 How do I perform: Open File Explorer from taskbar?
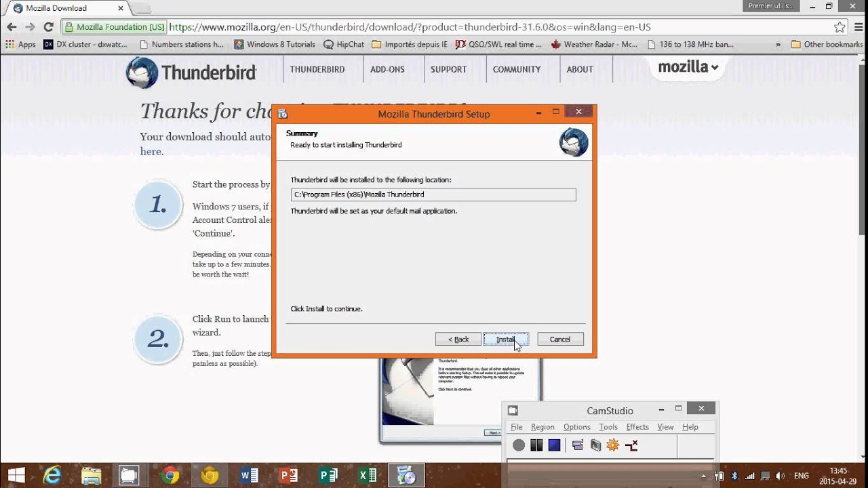[x=92, y=476]
